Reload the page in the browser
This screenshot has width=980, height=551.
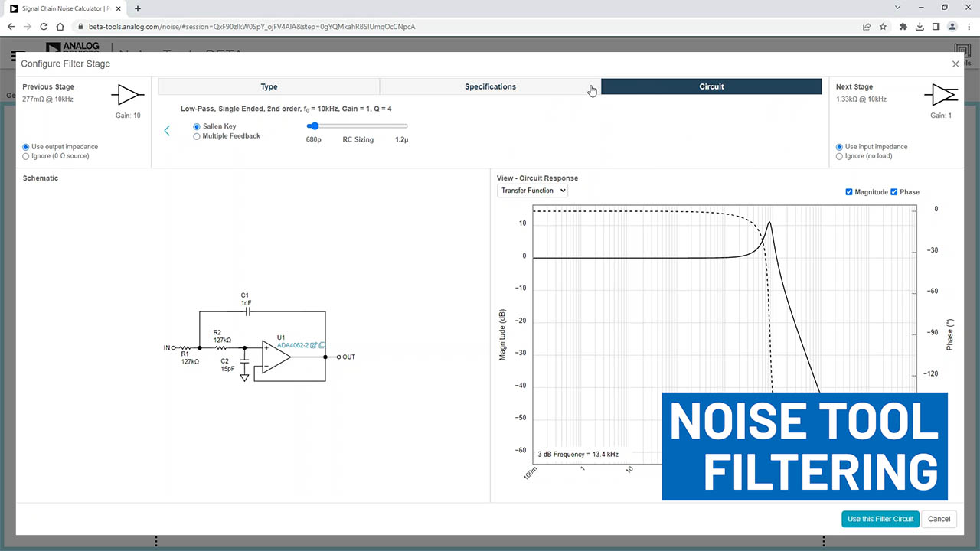pyautogui.click(x=44, y=26)
